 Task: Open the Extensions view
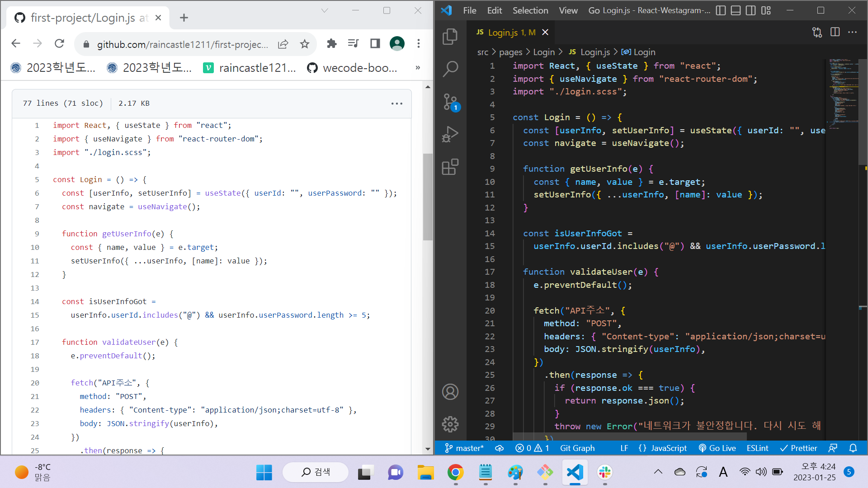[x=450, y=167]
